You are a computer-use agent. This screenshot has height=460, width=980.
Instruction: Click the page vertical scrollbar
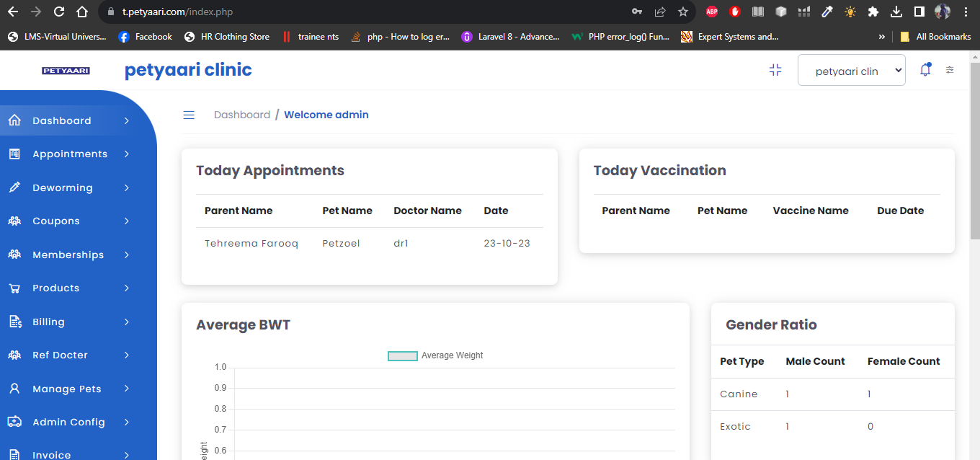[x=974, y=144]
